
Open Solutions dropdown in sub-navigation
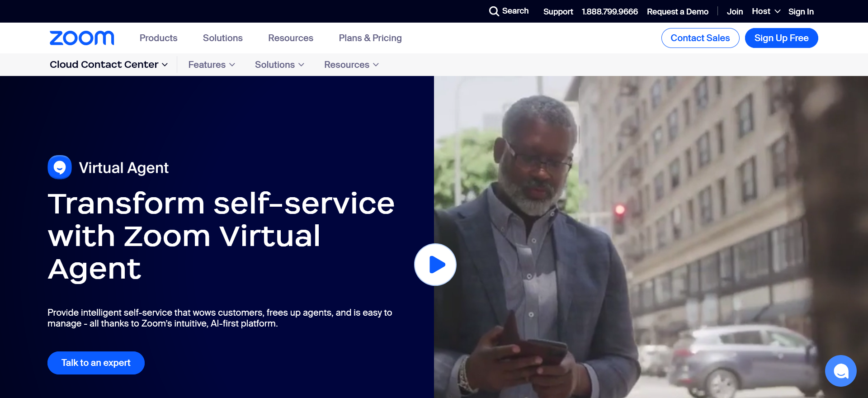coord(279,65)
